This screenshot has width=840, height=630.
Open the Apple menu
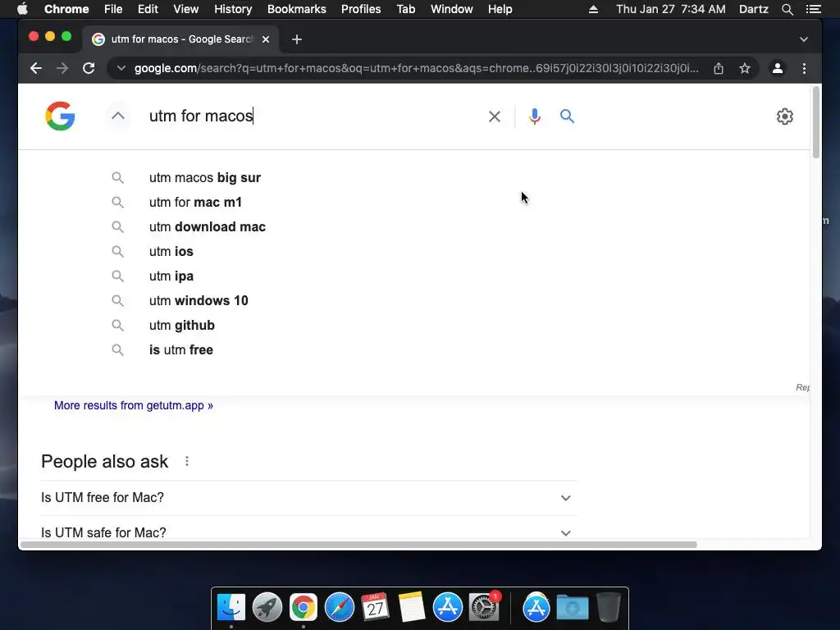click(x=22, y=9)
